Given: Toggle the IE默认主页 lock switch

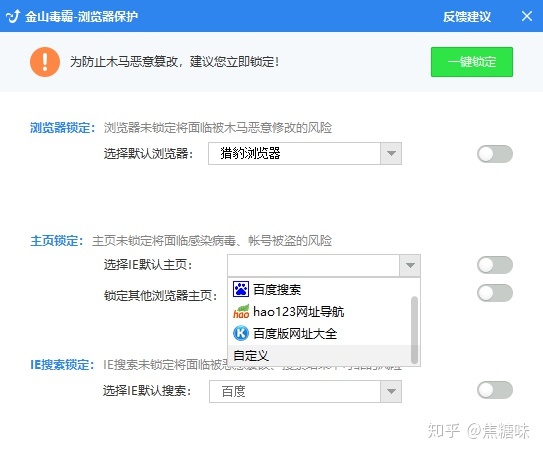Looking at the screenshot, I should [495, 265].
